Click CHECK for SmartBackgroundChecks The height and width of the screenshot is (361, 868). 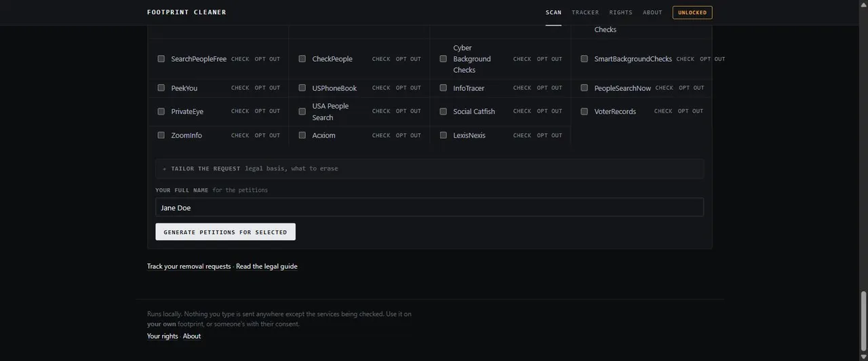point(686,59)
